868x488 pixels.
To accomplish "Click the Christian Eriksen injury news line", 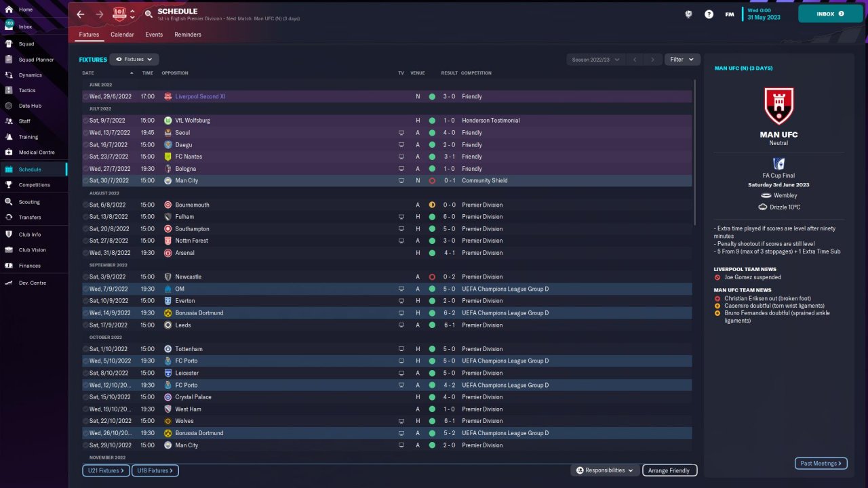I will click(x=767, y=298).
